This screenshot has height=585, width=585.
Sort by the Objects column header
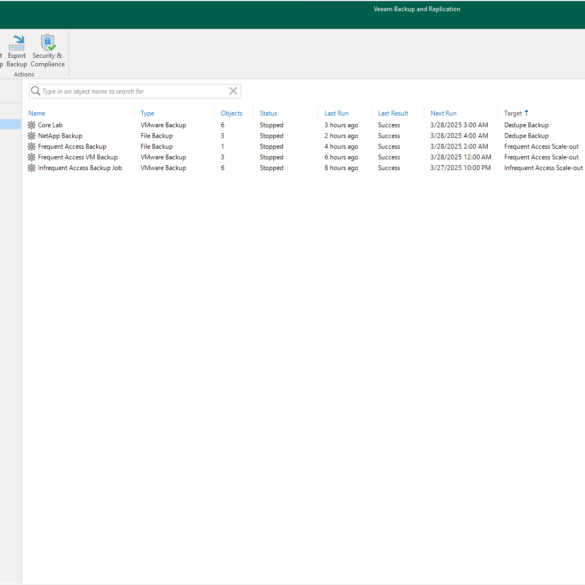click(x=231, y=113)
